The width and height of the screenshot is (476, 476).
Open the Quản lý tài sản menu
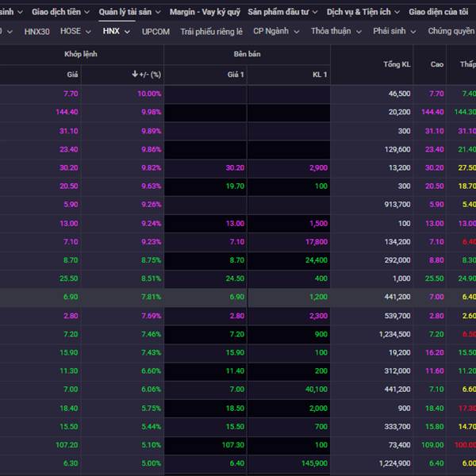click(129, 12)
